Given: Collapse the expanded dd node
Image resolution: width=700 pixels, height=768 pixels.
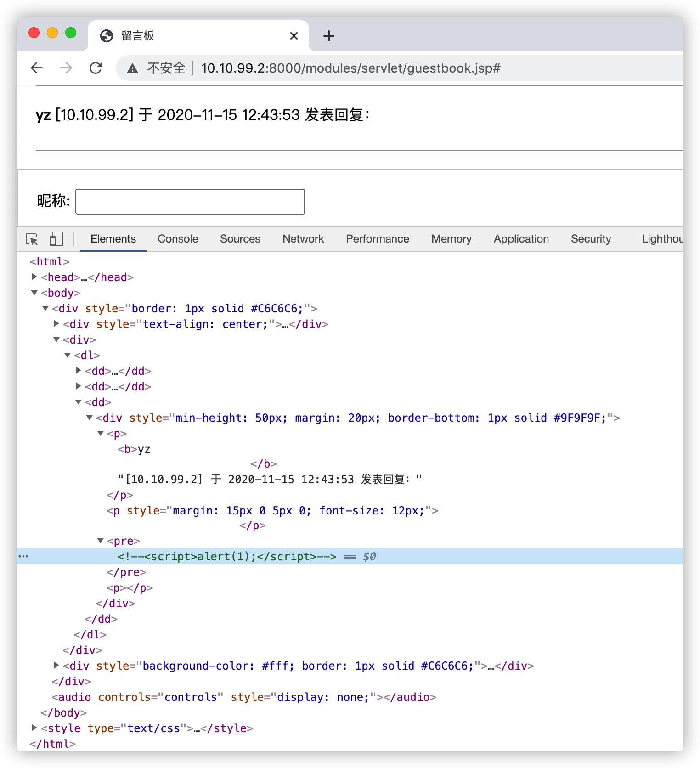Looking at the screenshot, I should [79, 402].
